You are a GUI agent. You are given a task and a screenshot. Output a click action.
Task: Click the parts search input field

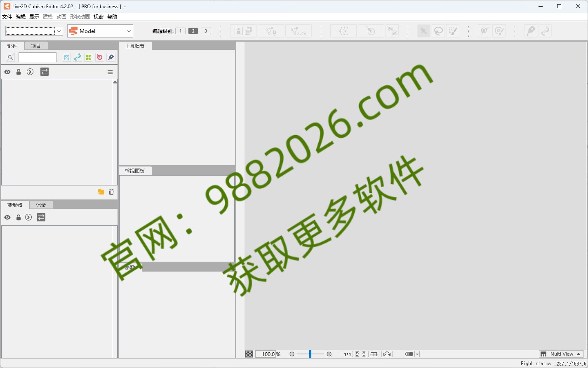[38, 57]
